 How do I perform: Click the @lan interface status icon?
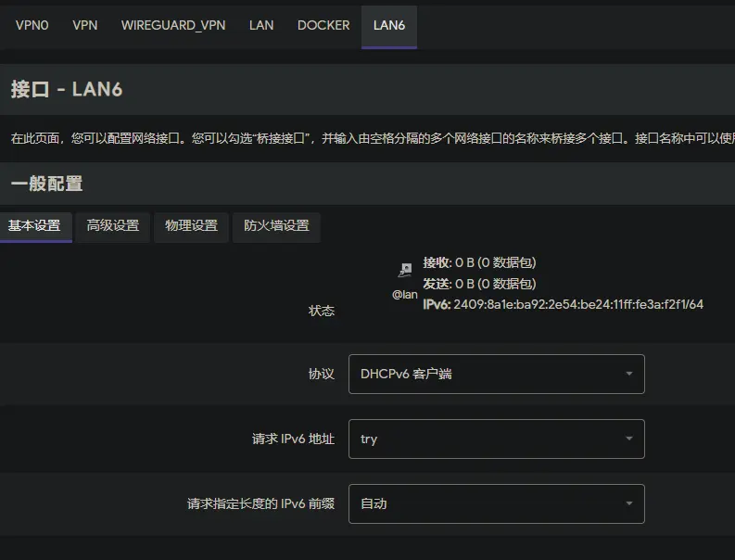(x=405, y=271)
